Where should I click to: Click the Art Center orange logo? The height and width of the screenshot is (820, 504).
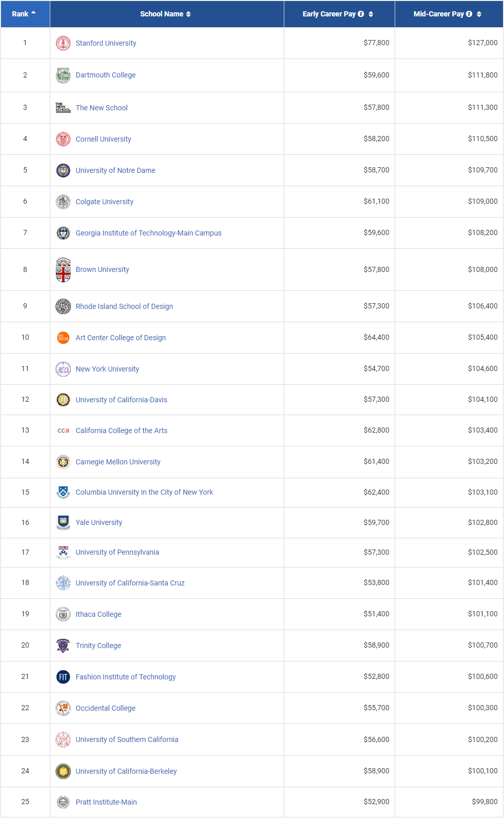click(63, 338)
